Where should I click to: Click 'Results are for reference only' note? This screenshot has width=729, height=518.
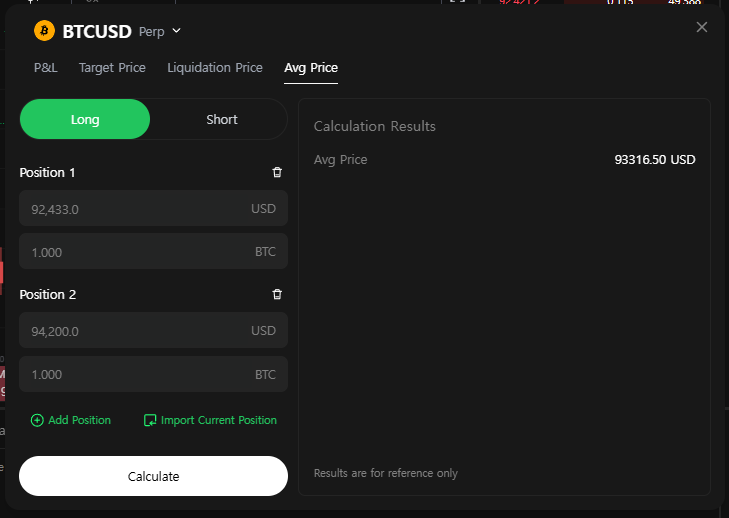click(385, 473)
